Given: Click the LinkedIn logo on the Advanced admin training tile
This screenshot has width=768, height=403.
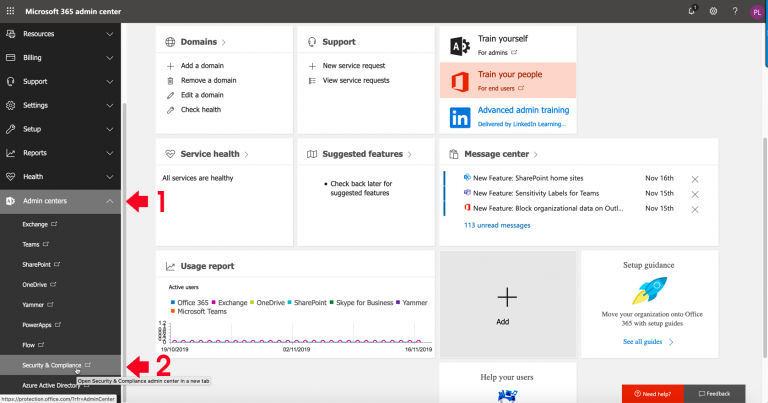Looking at the screenshot, I should click(460, 118).
